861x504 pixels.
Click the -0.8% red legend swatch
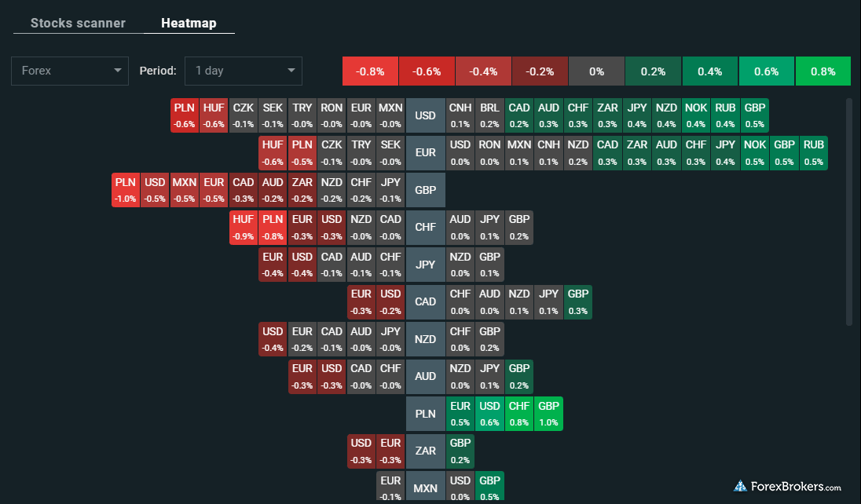pyautogui.click(x=370, y=71)
